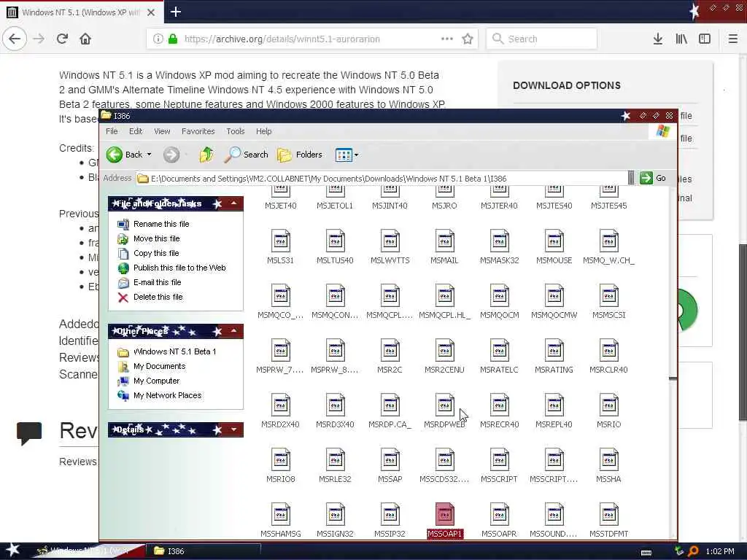Image resolution: width=747 pixels, height=560 pixels.
Task: Click the Firefox Search box
Action: click(542, 39)
